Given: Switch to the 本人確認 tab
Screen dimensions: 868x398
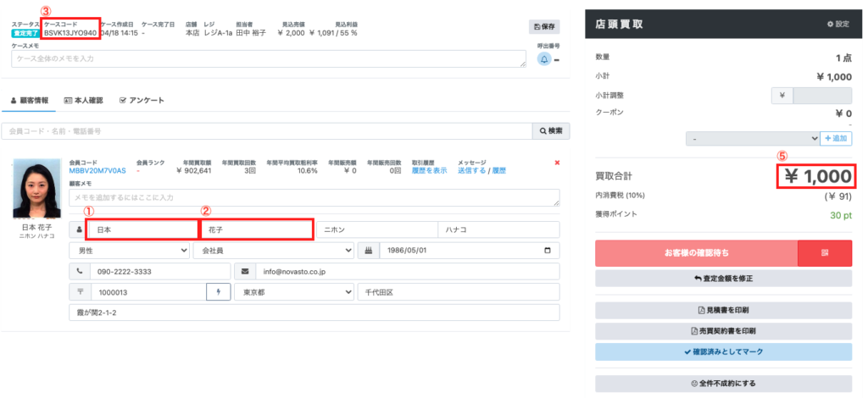Looking at the screenshot, I should 83,101.
